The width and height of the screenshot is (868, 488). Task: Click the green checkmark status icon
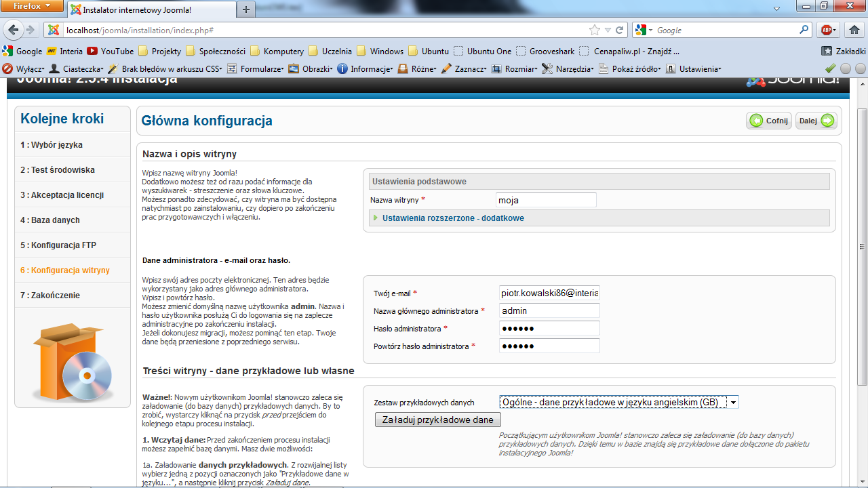[x=830, y=68]
